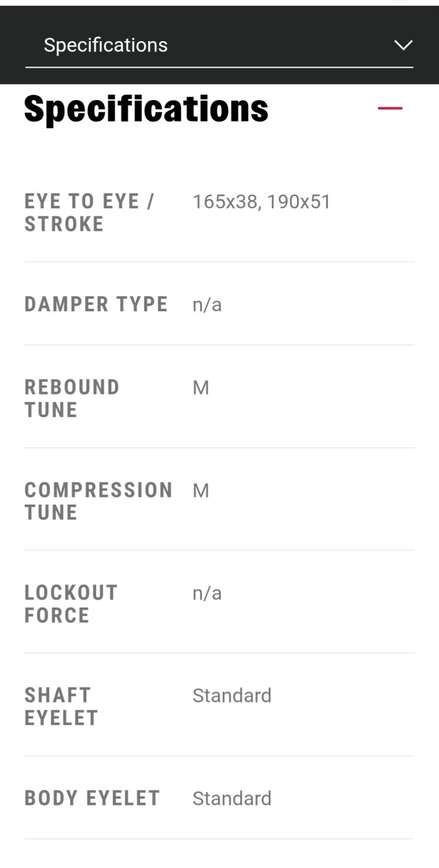The width and height of the screenshot is (439, 868).
Task: Click the n/a value beside Lockout Force
Action: coord(207,593)
